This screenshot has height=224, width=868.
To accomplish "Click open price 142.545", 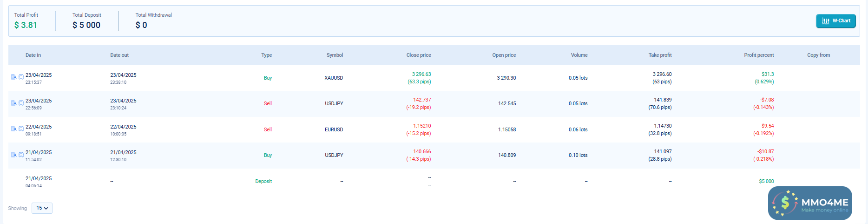I will click(507, 103).
